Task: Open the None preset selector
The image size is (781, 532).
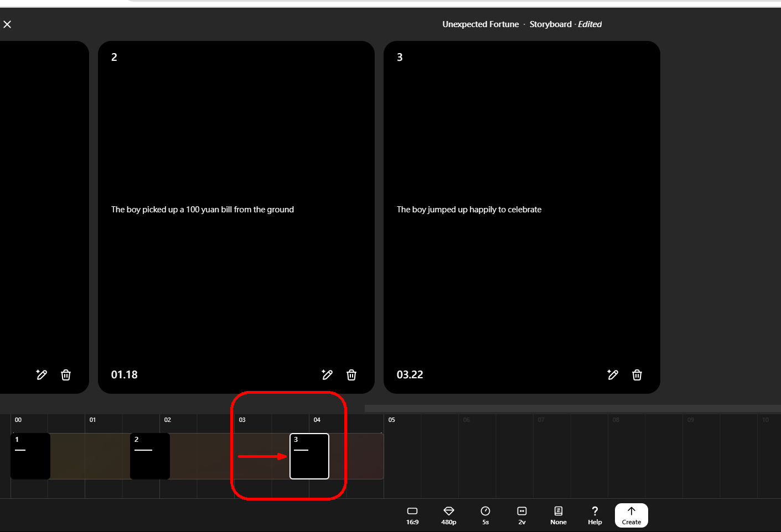Action: [558, 515]
